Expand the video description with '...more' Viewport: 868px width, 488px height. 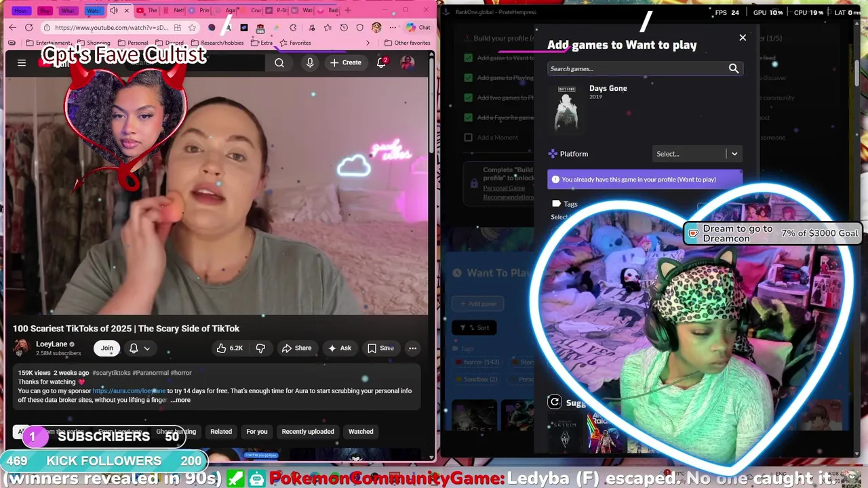pos(180,400)
